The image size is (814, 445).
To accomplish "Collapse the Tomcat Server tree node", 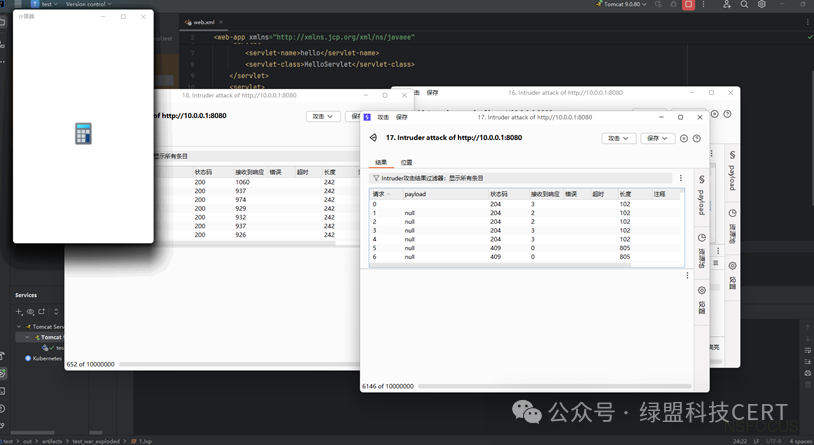I will [19, 327].
